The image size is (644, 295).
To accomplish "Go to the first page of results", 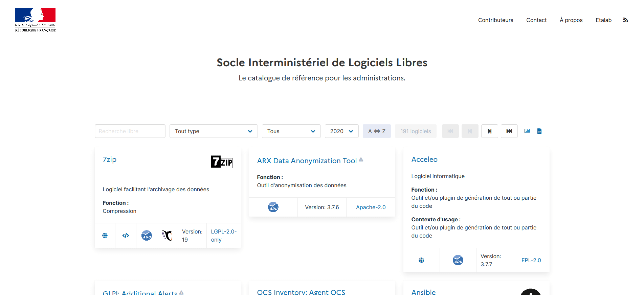I will (450, 131).
